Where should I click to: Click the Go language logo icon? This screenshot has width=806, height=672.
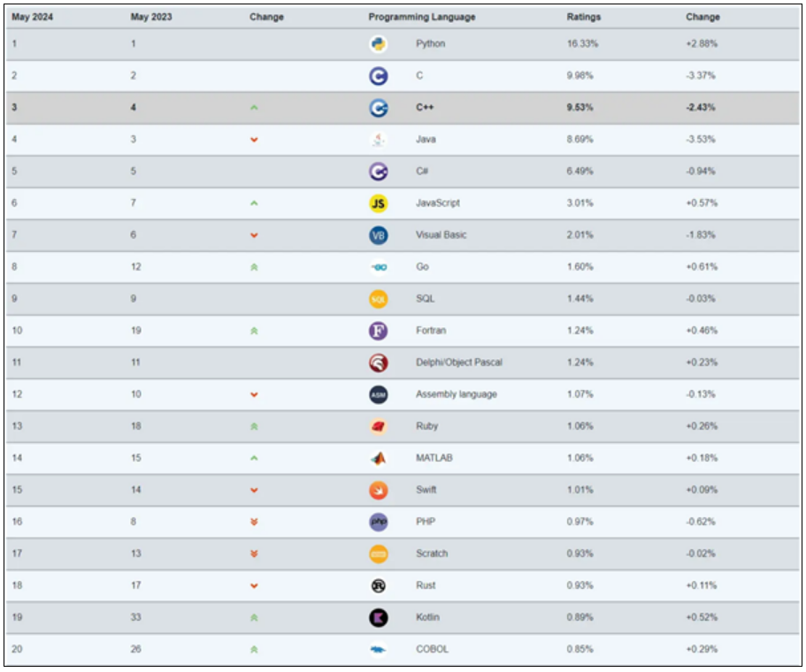coord(379,267)
